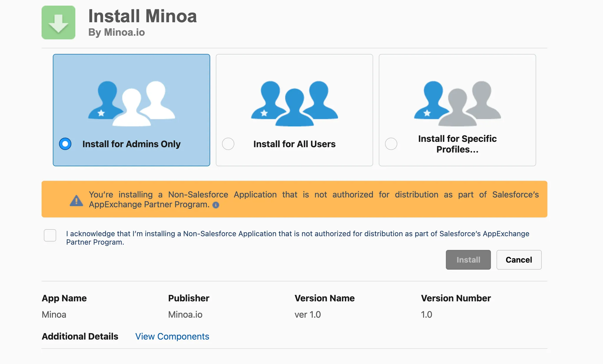Select Install for All Users radio button
603x364 pixels.
pos(228,144)
